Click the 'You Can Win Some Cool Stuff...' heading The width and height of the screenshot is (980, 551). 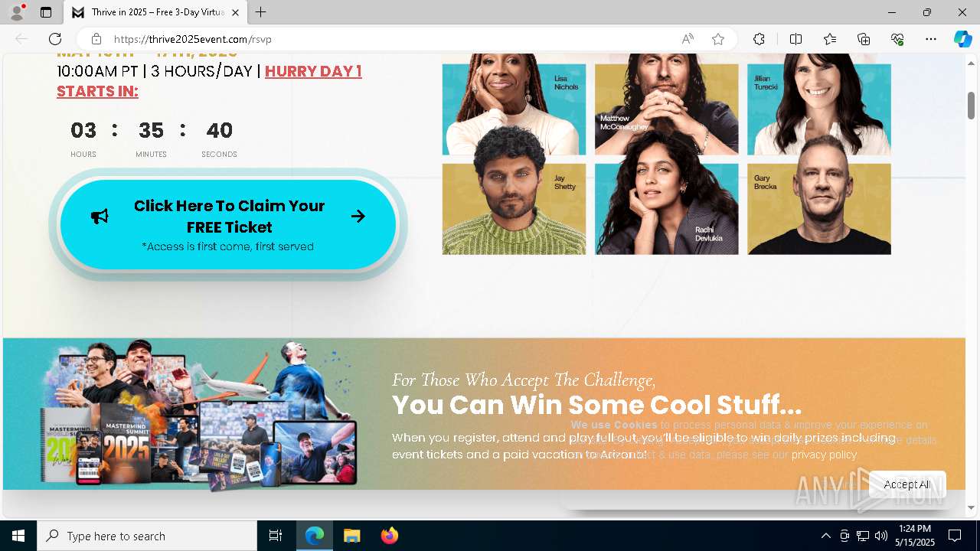click(596, 405)
